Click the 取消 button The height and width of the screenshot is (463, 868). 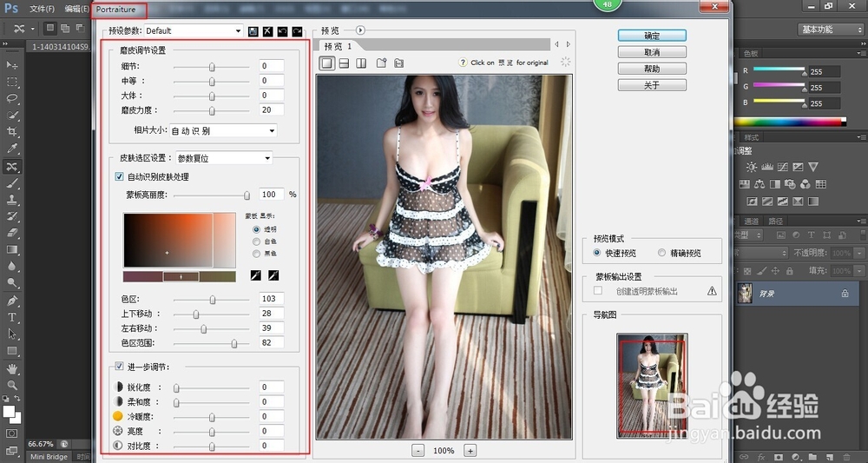tap(652, 52)
